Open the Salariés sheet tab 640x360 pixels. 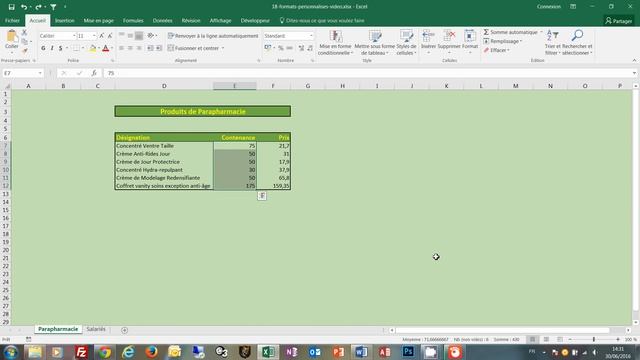point(96,329)
